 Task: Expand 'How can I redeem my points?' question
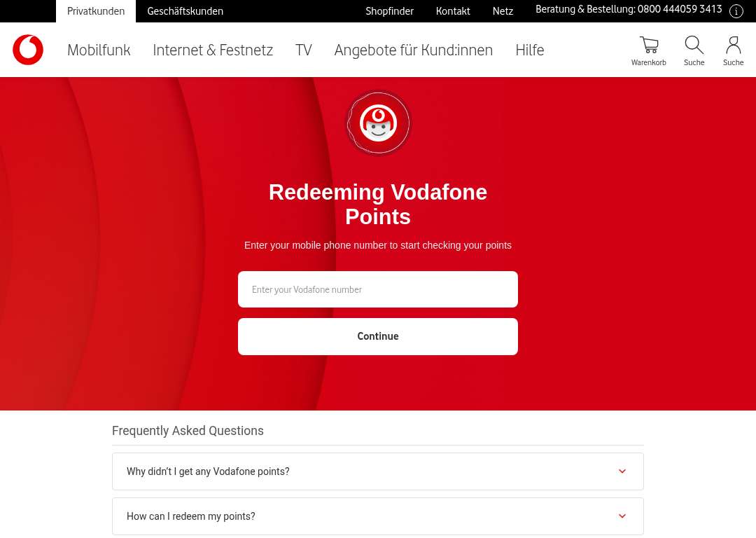click(x=377, y=516)
